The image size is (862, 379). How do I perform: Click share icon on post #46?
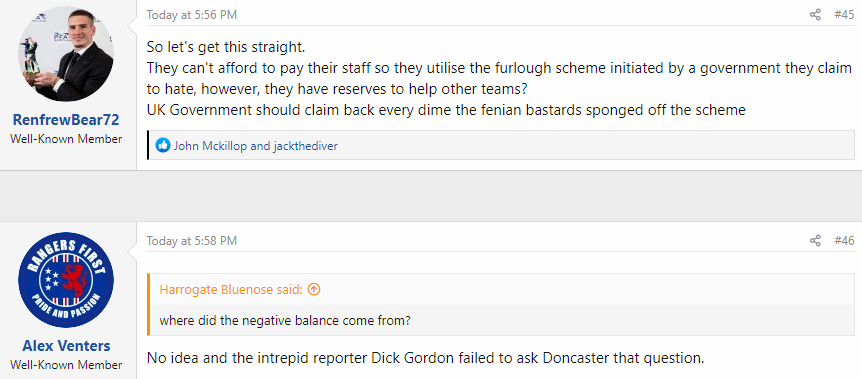point(815,240)
